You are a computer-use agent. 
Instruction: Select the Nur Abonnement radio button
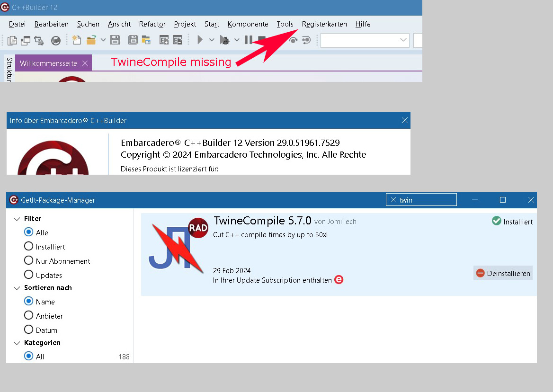click(x=28, y=261)
